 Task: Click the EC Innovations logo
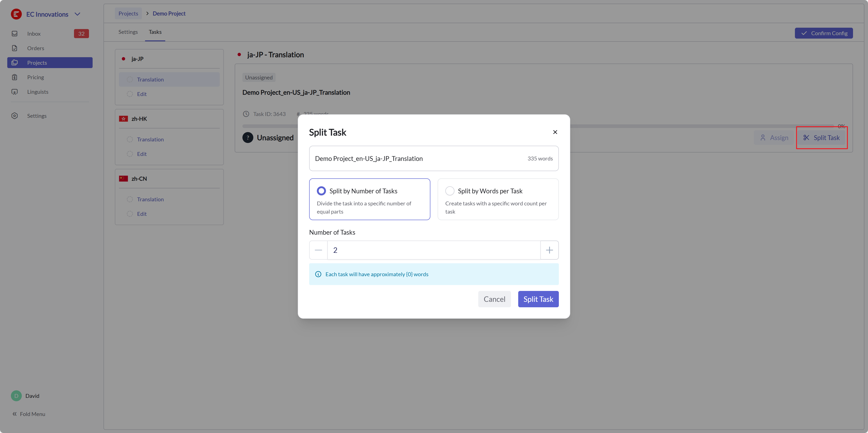[x=16, y=14]
